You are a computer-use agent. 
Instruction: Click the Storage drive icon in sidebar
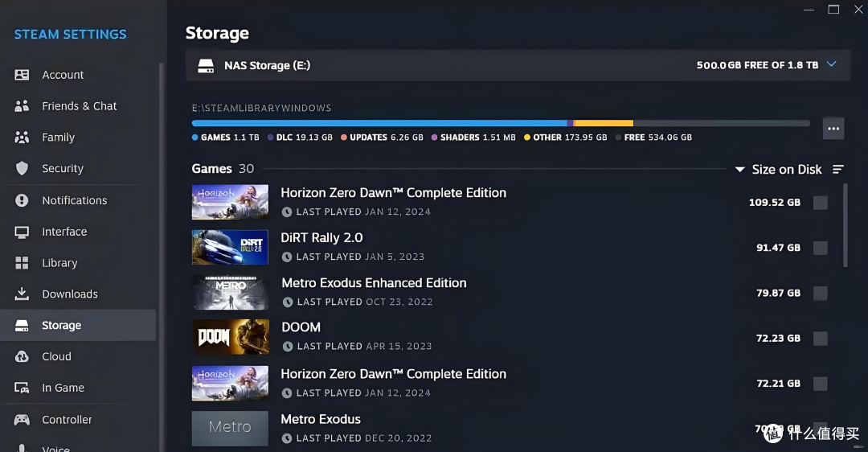click(22, 326)
